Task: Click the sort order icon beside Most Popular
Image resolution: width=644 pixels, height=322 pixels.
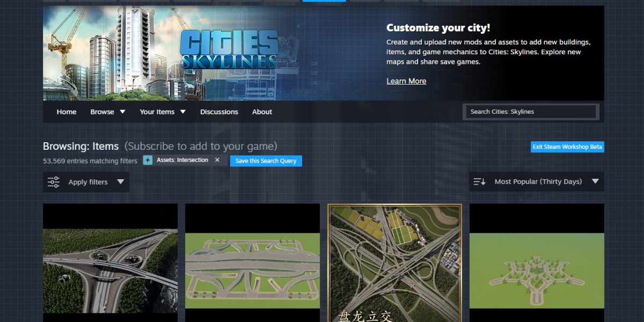Action: point(479,182)
